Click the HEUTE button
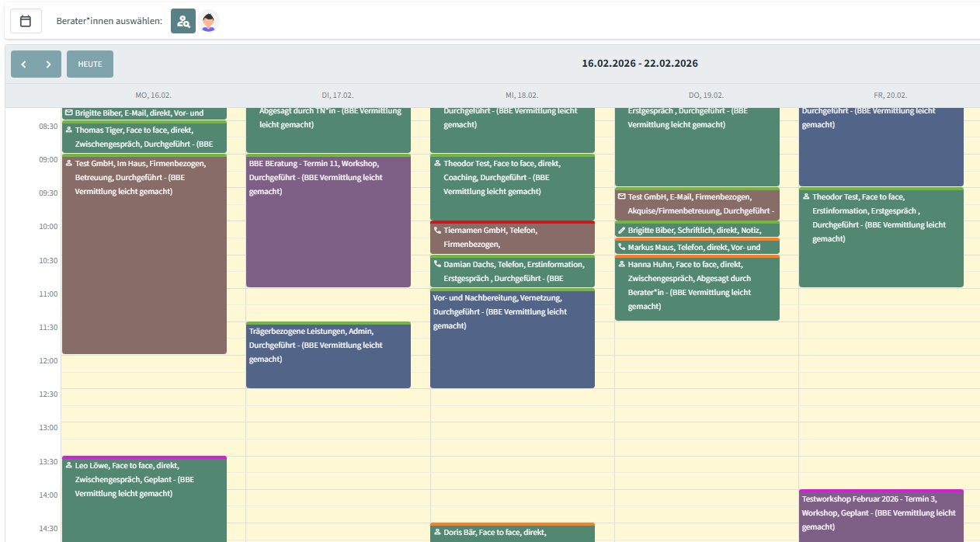This screenshot has height=542, width=980. [x=90, y=64]
